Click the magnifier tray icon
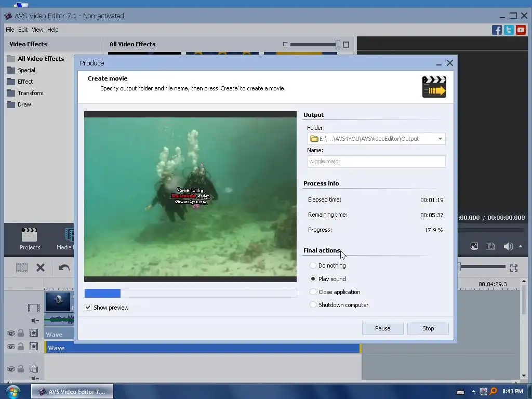The height and width of the screenshot is (399, 532). click(493, 391)
